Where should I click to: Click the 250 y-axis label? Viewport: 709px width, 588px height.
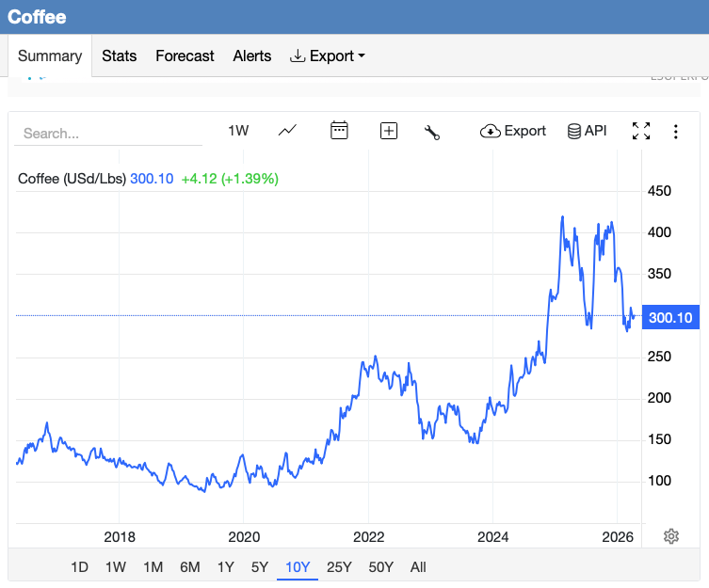(x=659, y=357)
